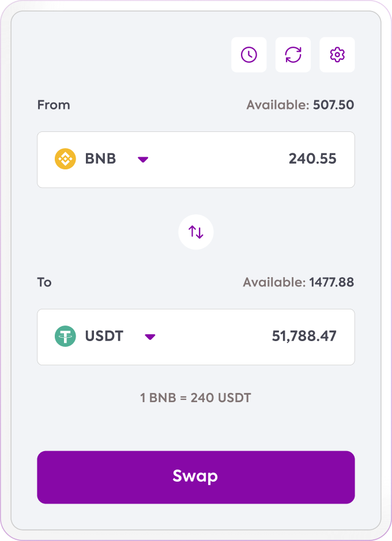392x541 pixels.
Task: Click the USDT Tether logo
Action: 65,336
